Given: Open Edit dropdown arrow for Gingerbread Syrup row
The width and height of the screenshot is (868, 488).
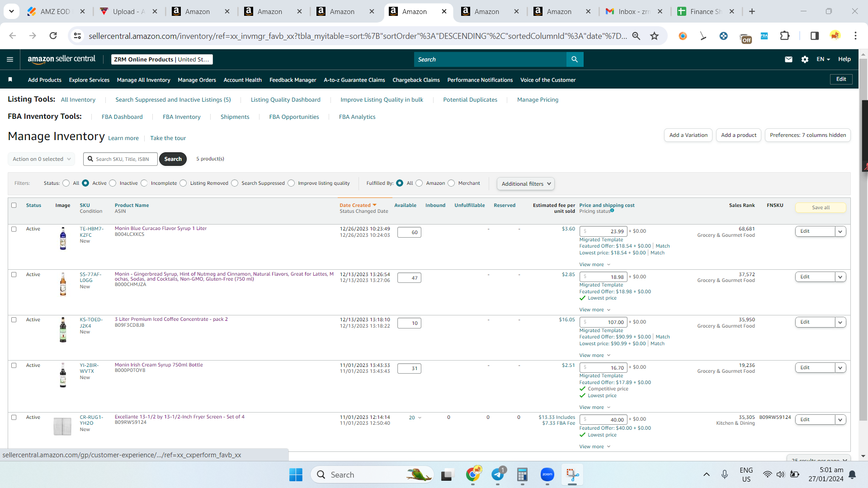Looking at the screenshot, I should pyautogui.click(x=840, y=277).
